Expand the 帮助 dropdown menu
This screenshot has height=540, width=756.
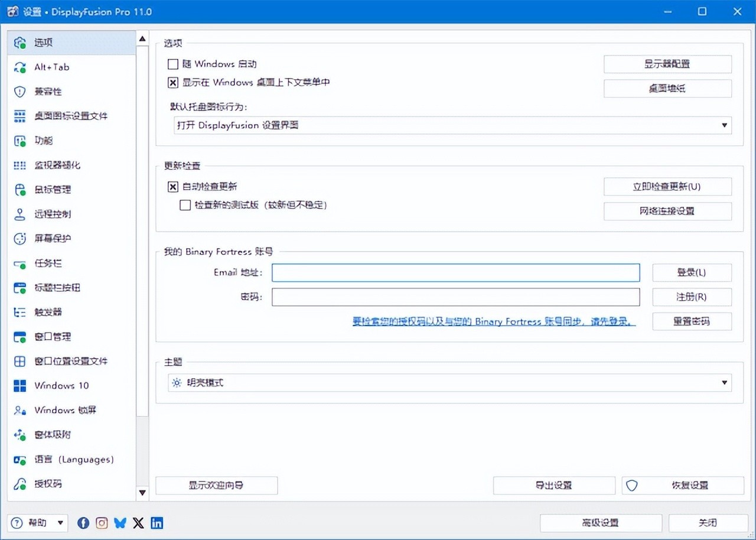click(x=38, y=523)
